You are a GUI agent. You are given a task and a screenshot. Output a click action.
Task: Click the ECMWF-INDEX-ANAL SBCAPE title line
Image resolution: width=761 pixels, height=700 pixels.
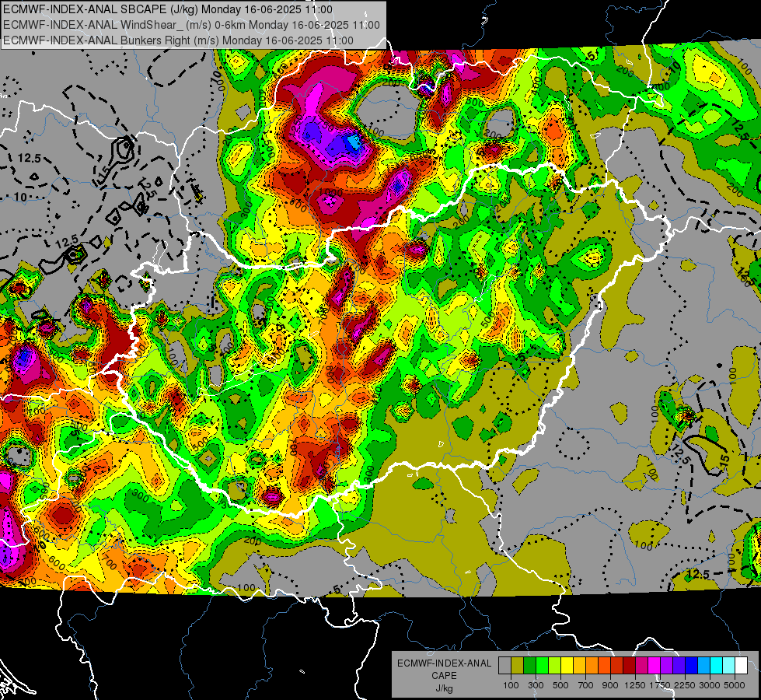point(168,9)
